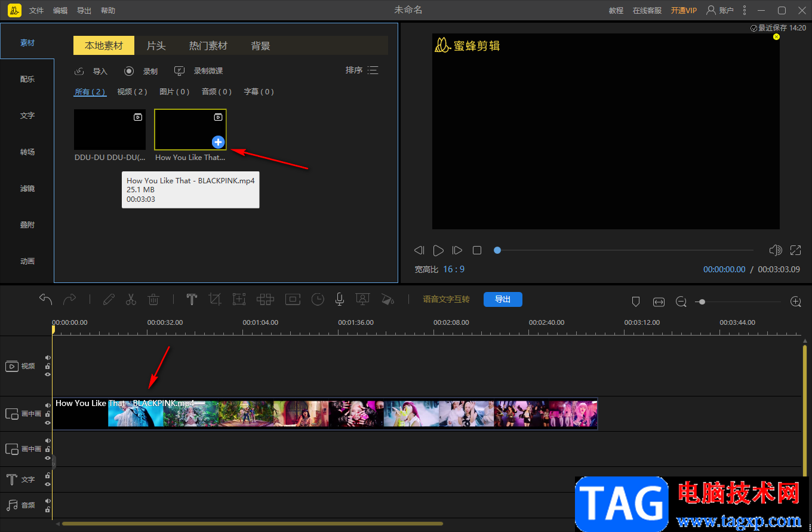Select the DDU-DU DDU-DU video thumbnail
812x532 pixels.
[x=110, y=130]
